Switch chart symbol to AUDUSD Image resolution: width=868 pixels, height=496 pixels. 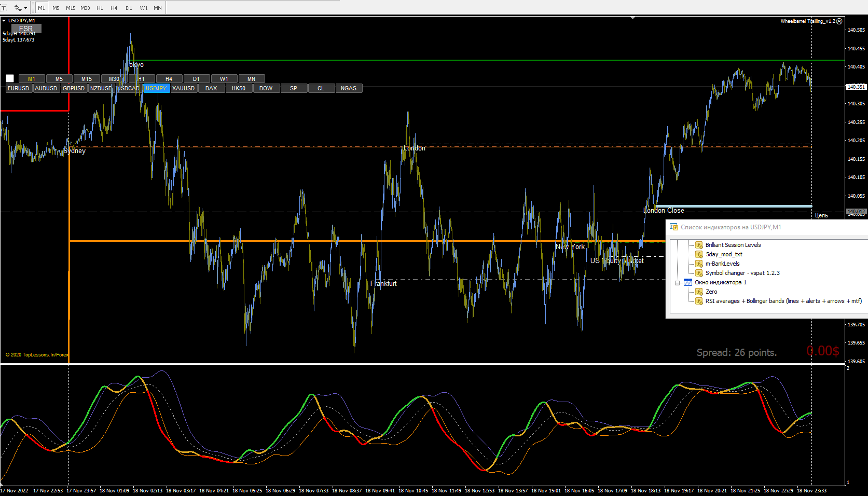(x=46, y=88)
